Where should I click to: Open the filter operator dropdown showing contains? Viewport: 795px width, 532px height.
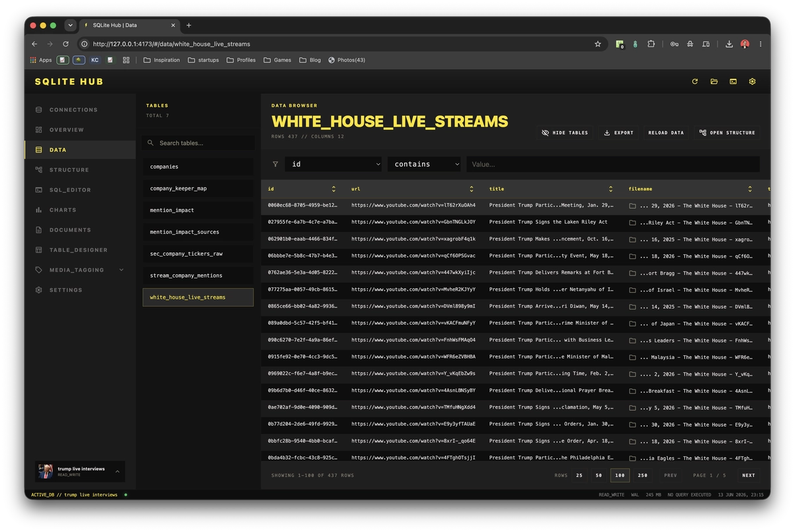pyautogui.click(x=424, y=164)
